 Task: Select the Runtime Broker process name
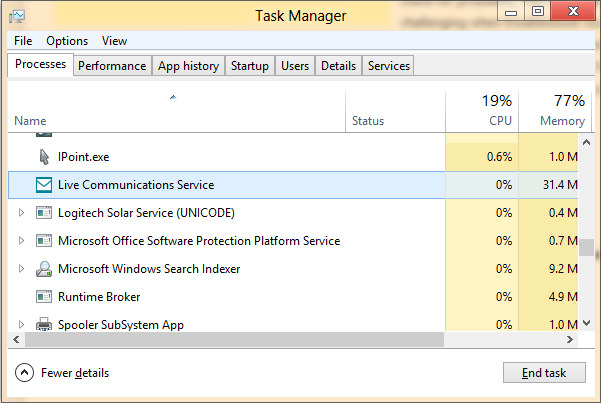[x=99, y=297]
